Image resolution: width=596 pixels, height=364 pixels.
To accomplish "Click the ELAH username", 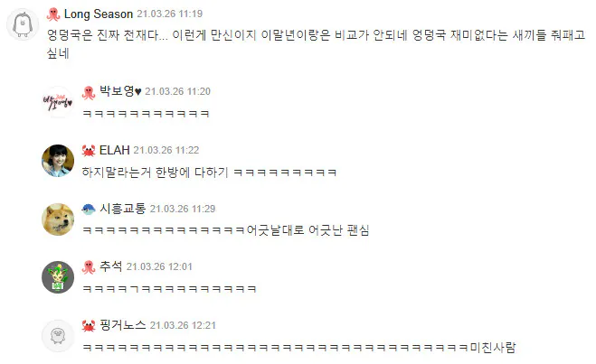I will click(x=115, y=150).
